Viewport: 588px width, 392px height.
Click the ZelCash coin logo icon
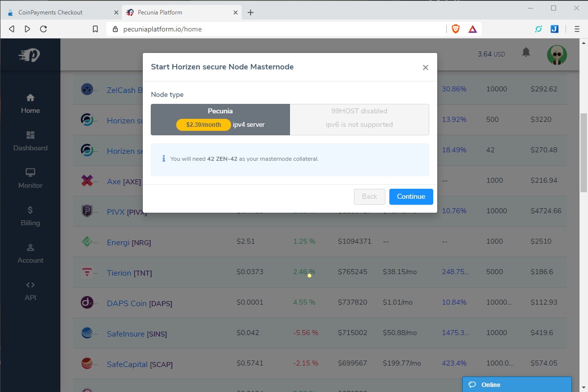(x=87, y=89)
